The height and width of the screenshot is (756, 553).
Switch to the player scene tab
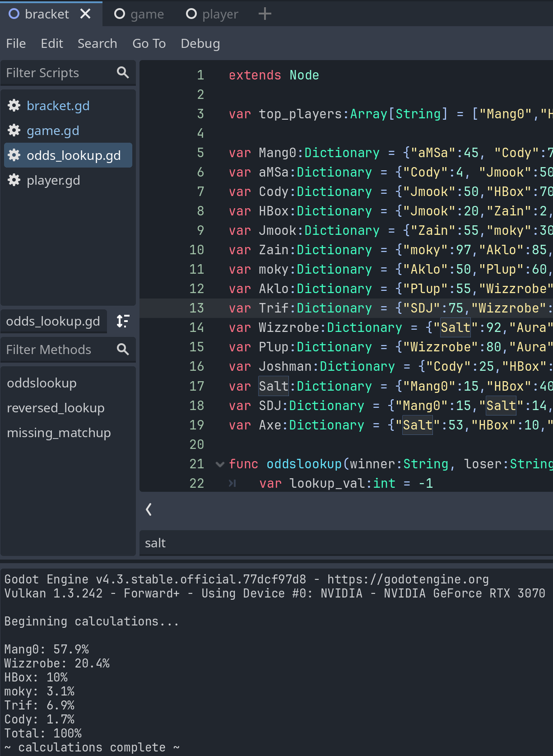point(212,14)
